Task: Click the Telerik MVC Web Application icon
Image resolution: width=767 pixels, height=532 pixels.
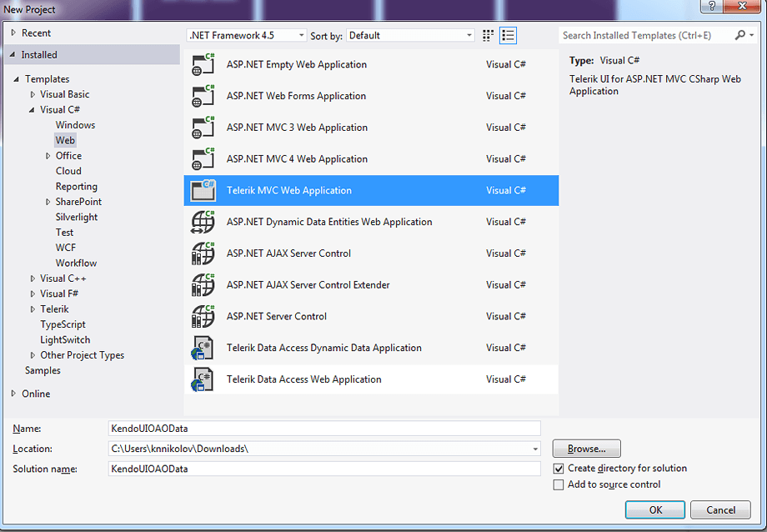Action: [203, 190]
